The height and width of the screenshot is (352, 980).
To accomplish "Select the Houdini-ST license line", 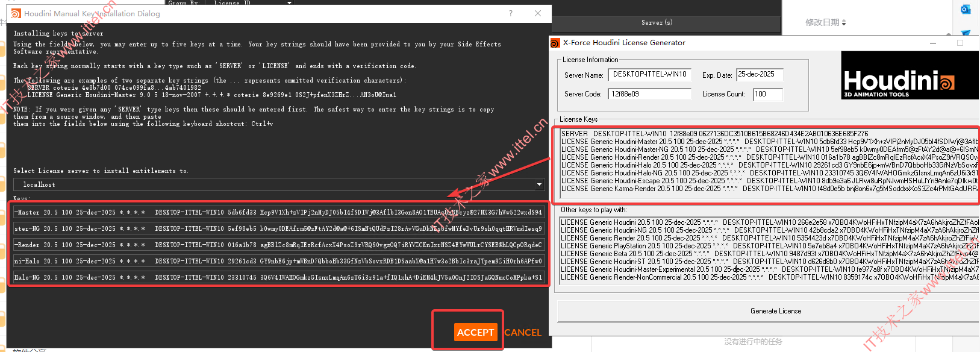I will point(770,262).
